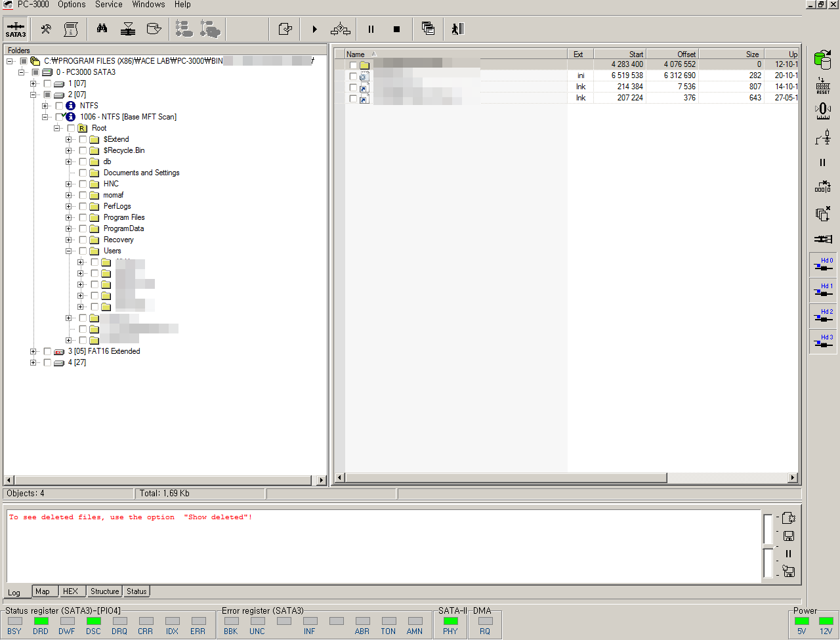Click the RESET icon in right sidebar

(823, 86)
